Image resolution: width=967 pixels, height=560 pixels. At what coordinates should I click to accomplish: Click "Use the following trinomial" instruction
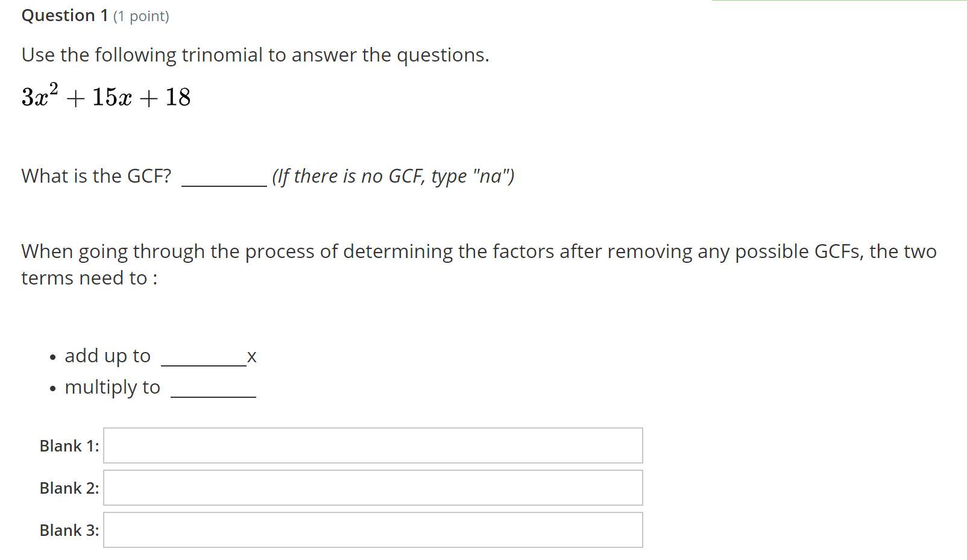(255, 55)
